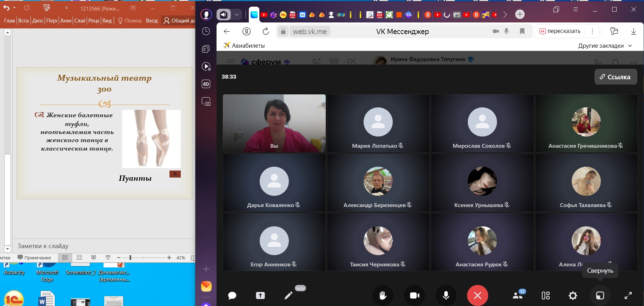
Task: Toggle camera permission icon in address bar
Action: pos(496,31)
